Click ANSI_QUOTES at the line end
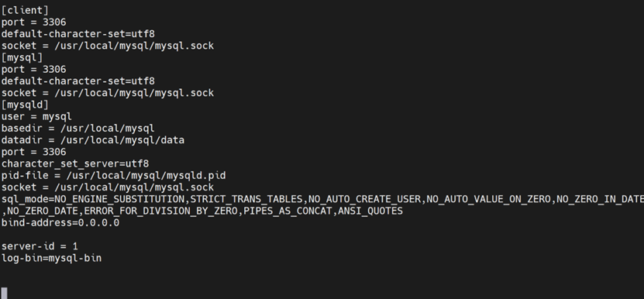The width and height of the screenshot is (644, 299). [x=370, y=211]
